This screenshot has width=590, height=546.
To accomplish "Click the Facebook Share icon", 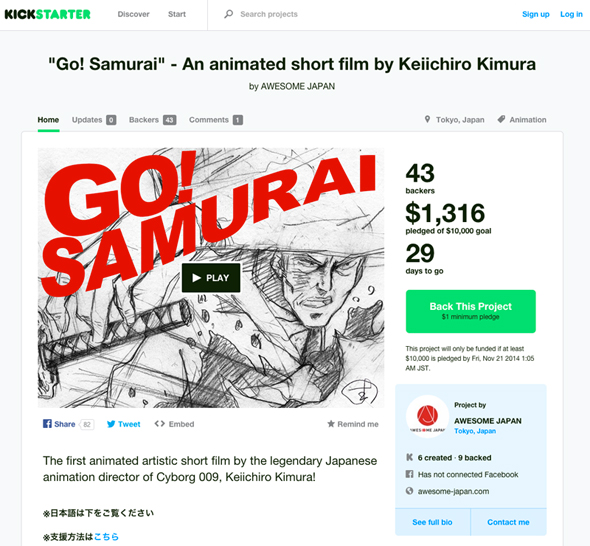I will click(47, 424).
